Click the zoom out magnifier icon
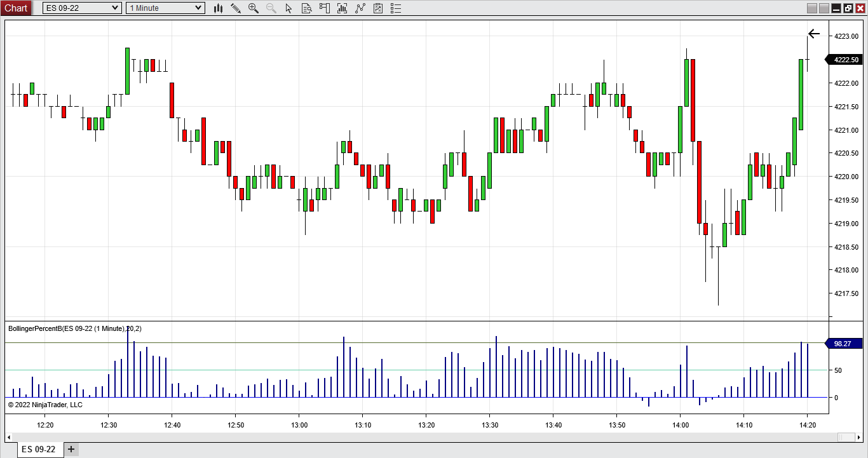The width and height of the screenshot is (868, 458). click(271, 8)
